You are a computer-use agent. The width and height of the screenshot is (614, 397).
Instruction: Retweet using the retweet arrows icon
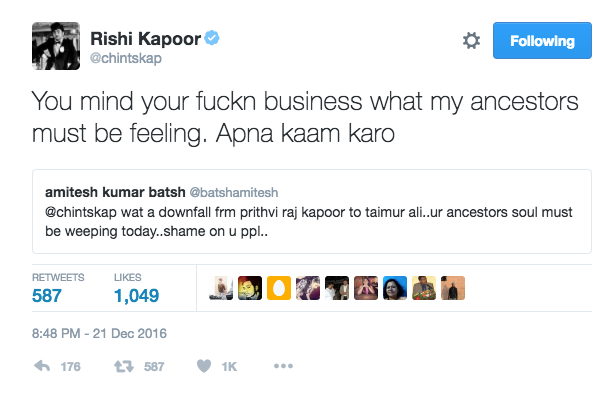coord(124,366)
